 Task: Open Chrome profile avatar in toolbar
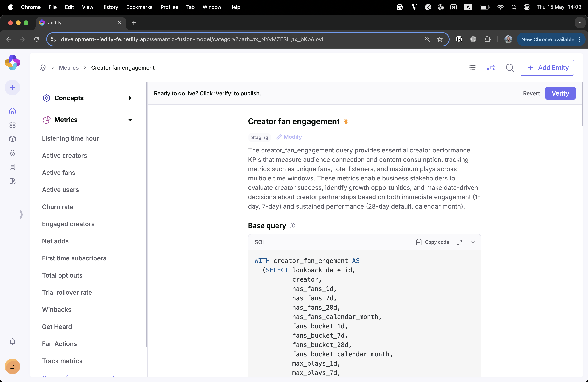click(508, 39)
